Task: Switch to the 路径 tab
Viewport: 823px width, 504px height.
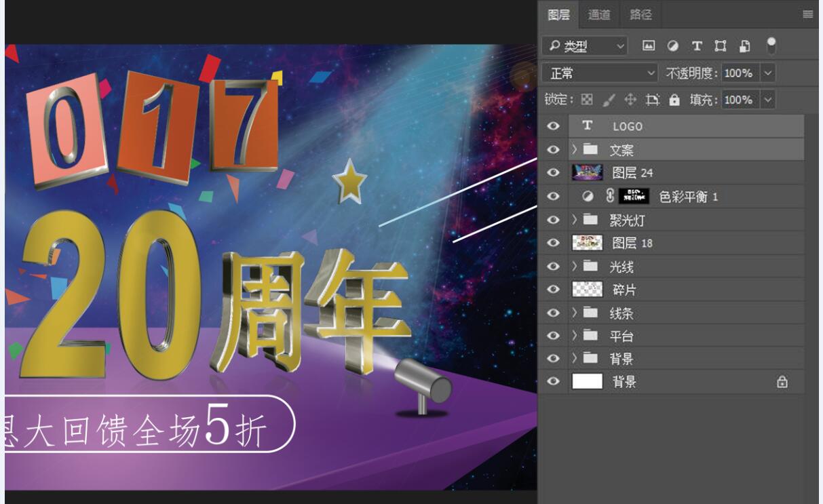Action: click(x=640, y=14)
